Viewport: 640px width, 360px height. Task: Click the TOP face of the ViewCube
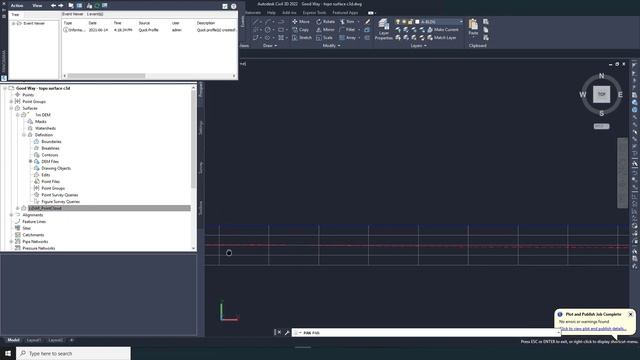pyautogui.click(x=601, y=94)
